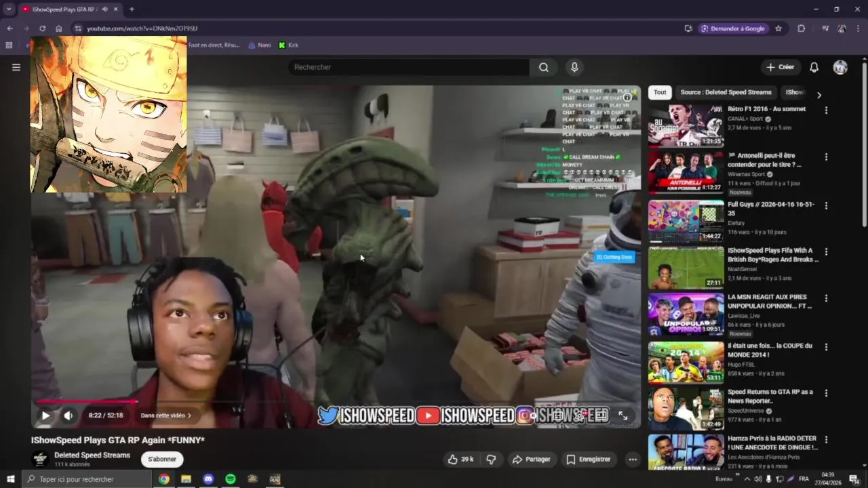Open the media control icon in Chrome toolbar

tap(825, 28)
